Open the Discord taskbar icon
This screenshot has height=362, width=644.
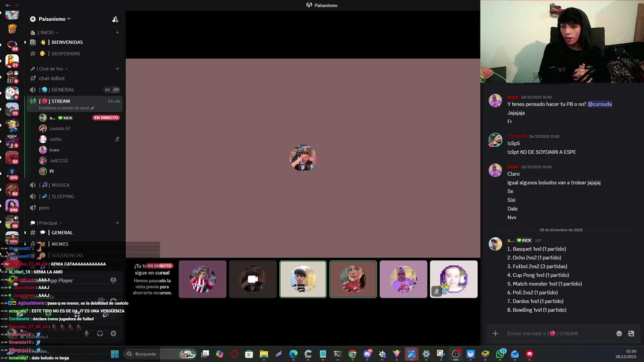click(x=367, y=354)
